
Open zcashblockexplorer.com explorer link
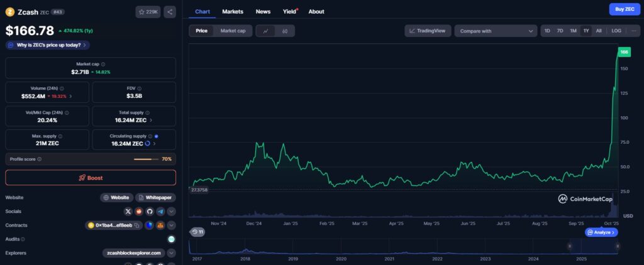pos(134,253)
